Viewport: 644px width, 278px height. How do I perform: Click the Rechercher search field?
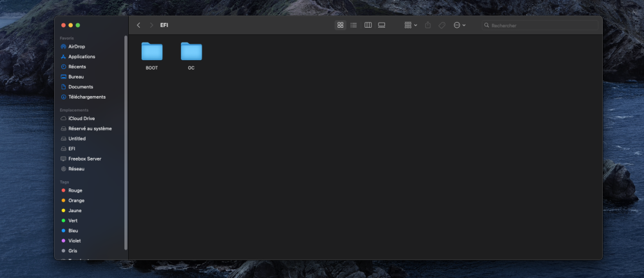[540, 25]
